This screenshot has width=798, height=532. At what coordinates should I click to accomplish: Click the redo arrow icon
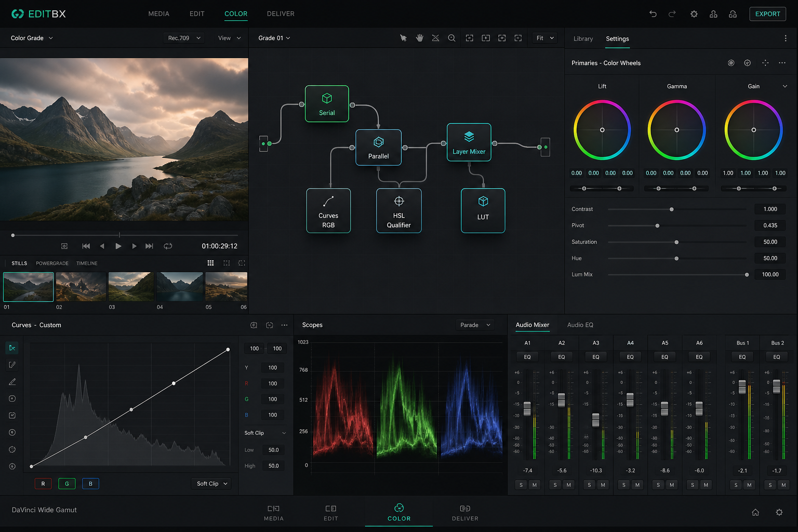click(672, 14)
